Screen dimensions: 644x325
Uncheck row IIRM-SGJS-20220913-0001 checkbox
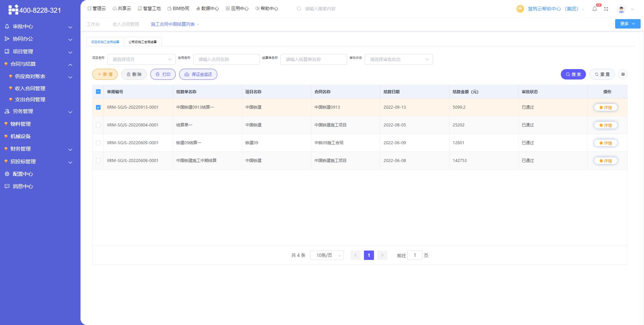click(x=98, y=107)
